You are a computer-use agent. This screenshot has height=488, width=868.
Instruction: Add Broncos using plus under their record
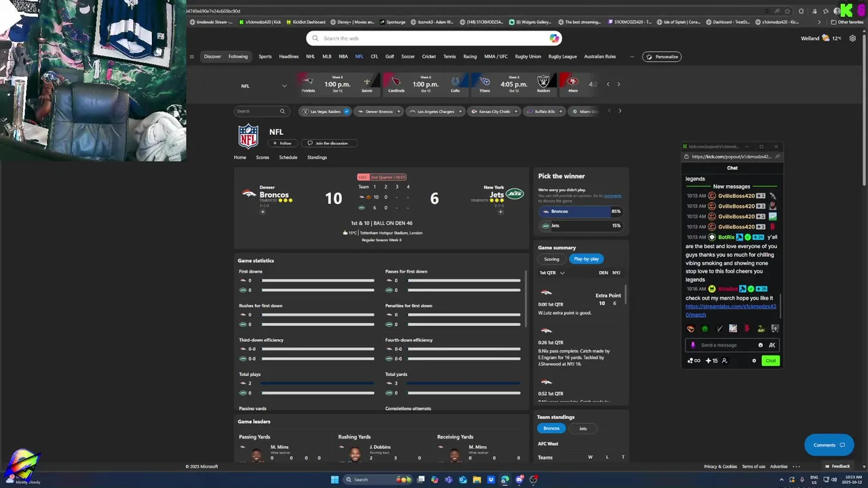click(262, 211)
